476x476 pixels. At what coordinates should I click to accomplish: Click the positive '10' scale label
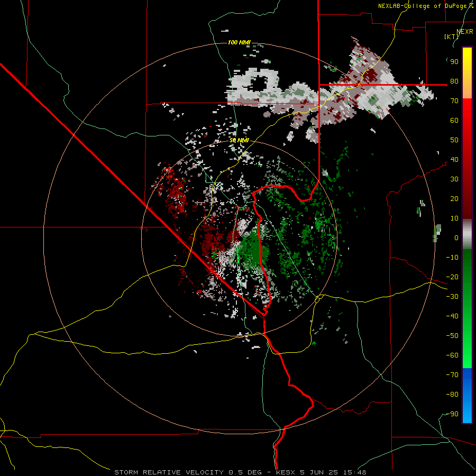[454, 218]
